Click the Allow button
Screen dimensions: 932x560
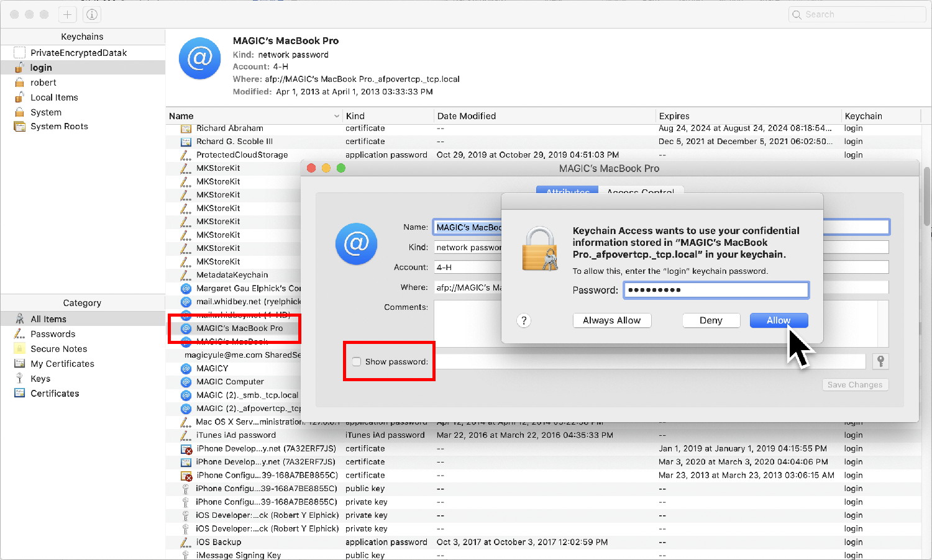pos(779,320)
